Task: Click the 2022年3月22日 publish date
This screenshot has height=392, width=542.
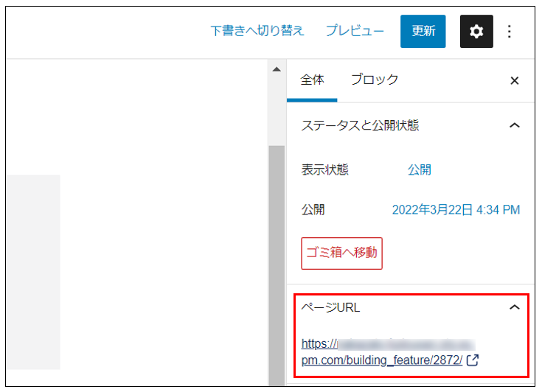Action: [456, 210]
